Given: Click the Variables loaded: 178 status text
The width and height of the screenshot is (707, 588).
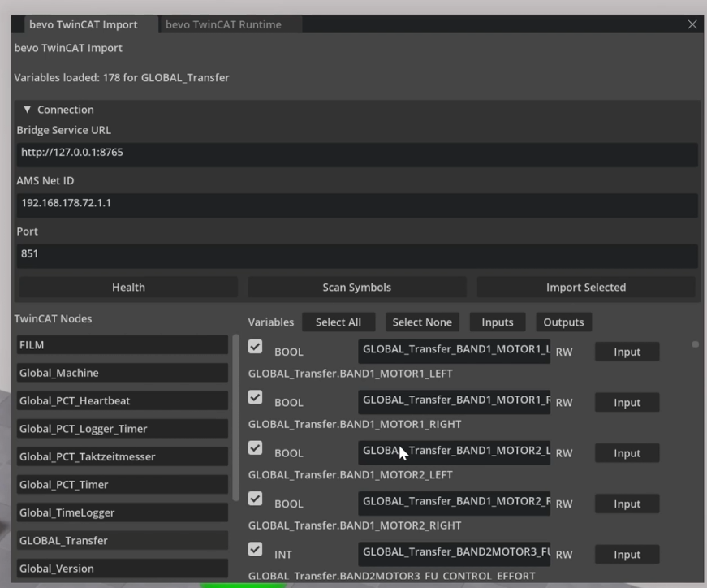Looking at the screenshot, I should [x=122, y=78].
